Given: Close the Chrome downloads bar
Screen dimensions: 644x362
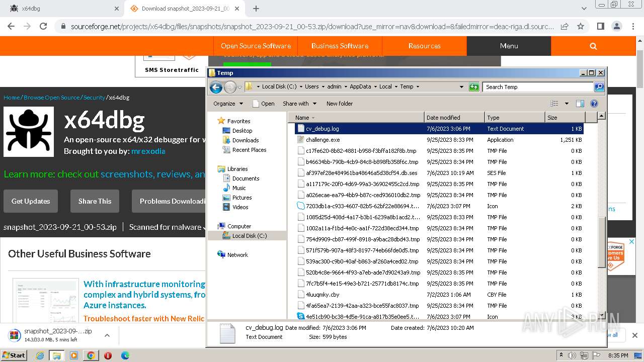Looking at the screenshot, I should pos(635,335).
